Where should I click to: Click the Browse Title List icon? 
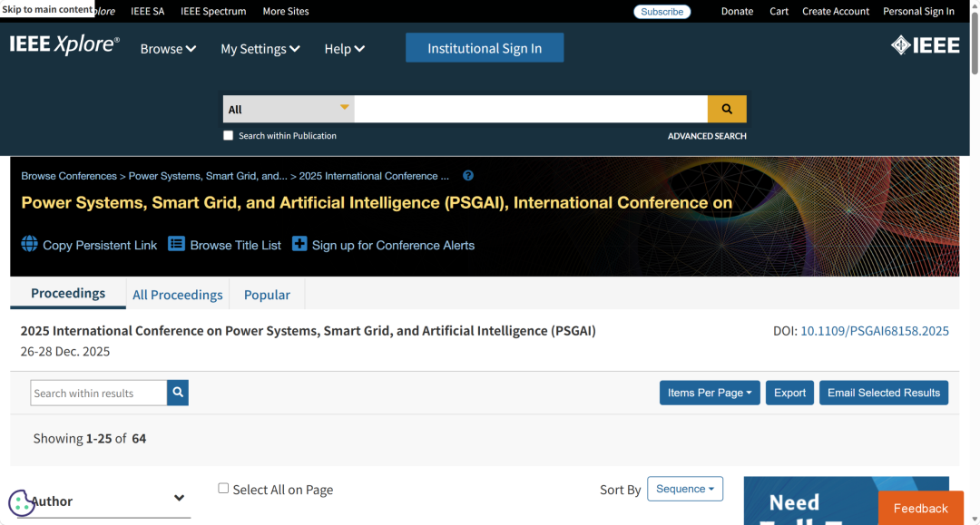[176, 244]
